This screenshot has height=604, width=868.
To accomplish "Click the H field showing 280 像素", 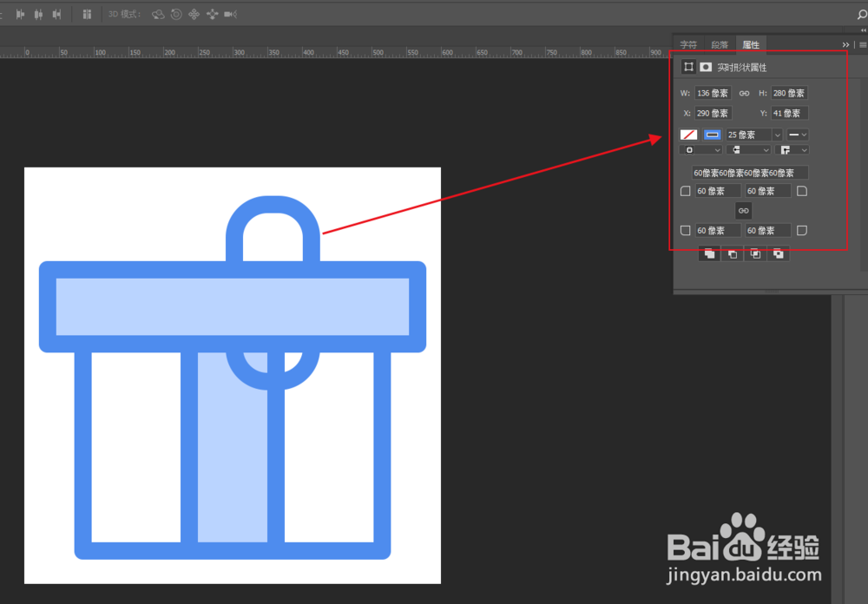I will click(x=789, y=93).
